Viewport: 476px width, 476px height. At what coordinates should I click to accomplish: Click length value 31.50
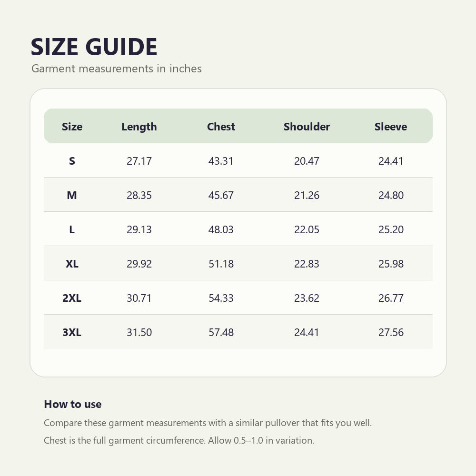click(x=139, y=332)
